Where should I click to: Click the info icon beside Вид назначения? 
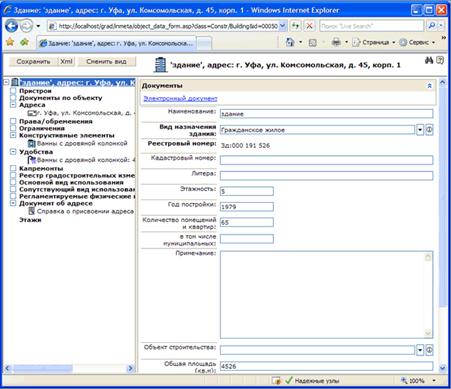(429, 130)
